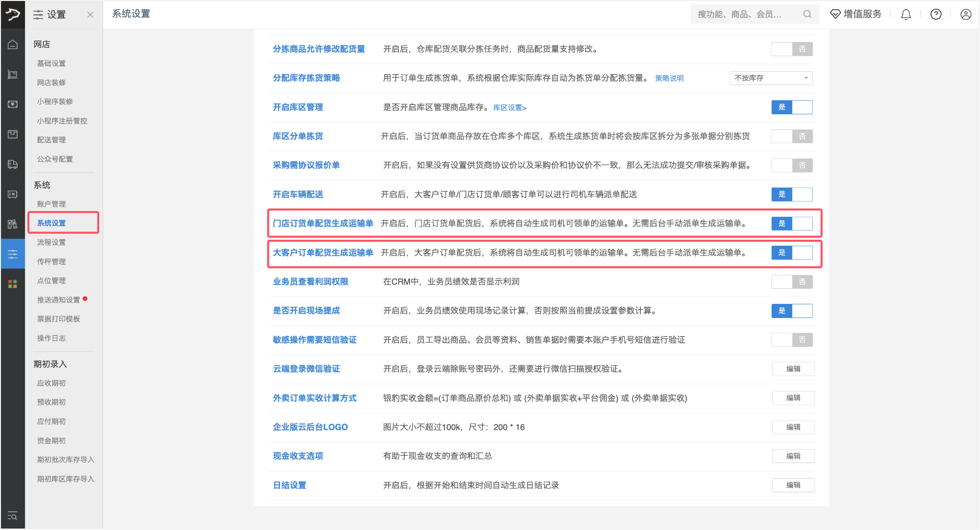Disable 开启库区管理 switch
Image resolution: width=980 pixels, height=530 pixels.
(792, 107)
